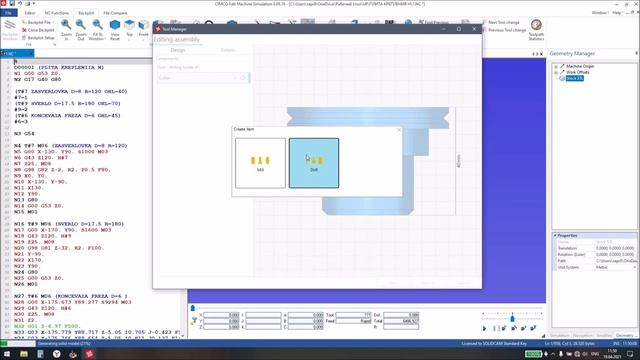Viewport: 640px width, 360px height.
Task: Click the backplot progress slider handle
Action: pyautogui.click(x=193, y=308)
